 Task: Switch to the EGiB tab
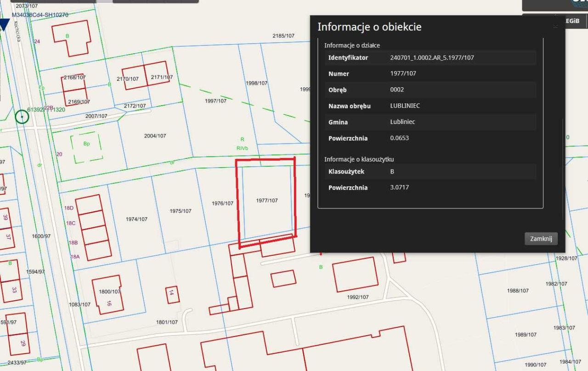point(572,21)
